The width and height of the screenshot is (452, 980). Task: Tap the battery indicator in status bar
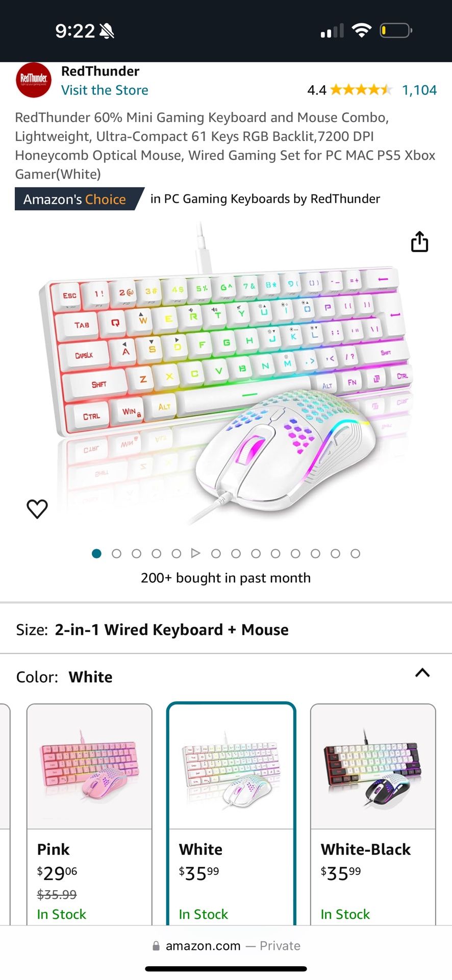tap(396, 31)
